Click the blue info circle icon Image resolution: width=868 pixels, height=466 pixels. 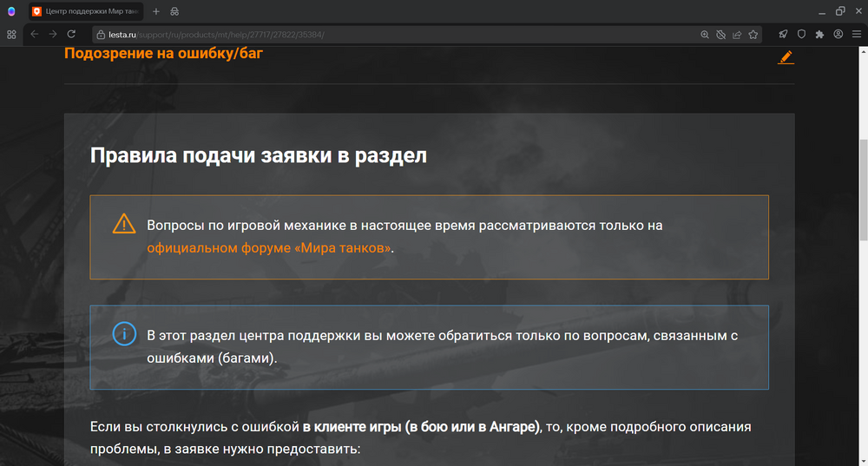coord(124,334)
